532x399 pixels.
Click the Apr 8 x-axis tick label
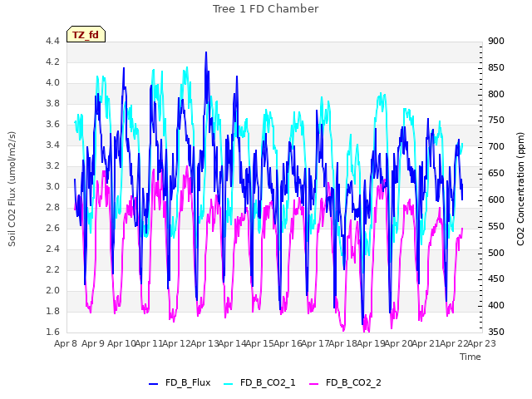[66, 343]
